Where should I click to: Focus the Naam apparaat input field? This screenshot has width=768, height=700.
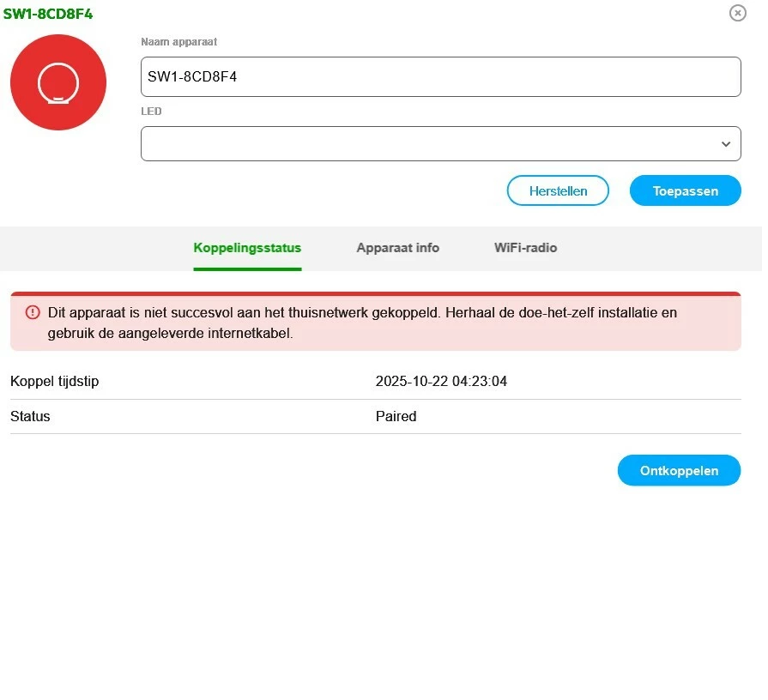click(x=441, y=77)
